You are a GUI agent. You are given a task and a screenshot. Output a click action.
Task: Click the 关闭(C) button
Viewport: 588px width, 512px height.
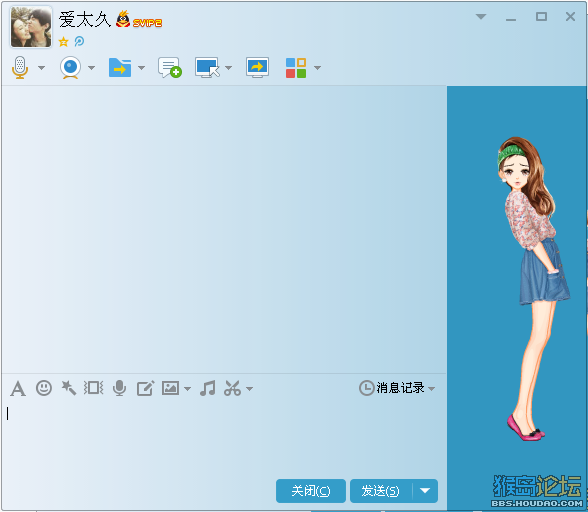tap(311, 491)
